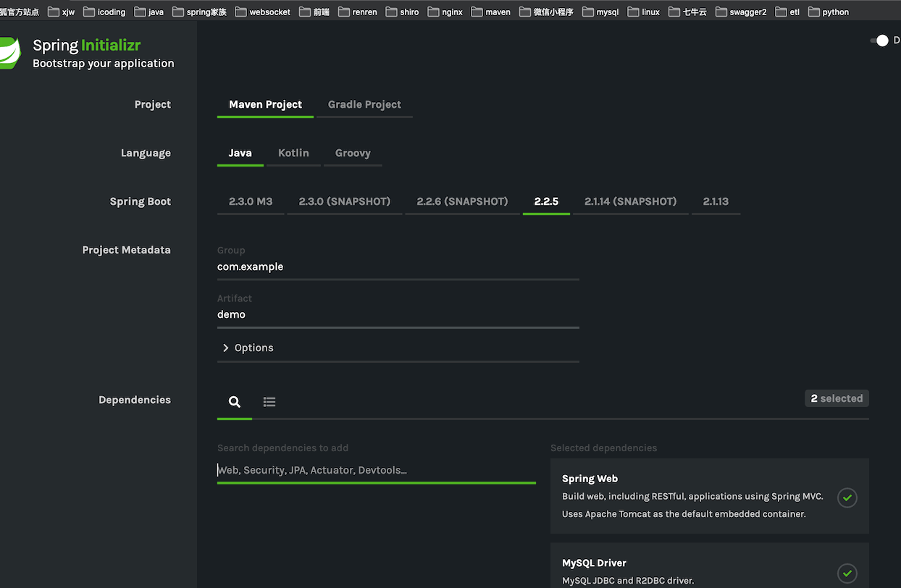Viewport: 901px width, 588px height.
Task: Select Spring Boot version 2.1.13
Action: pyautogui.click(x=716, y=201)
